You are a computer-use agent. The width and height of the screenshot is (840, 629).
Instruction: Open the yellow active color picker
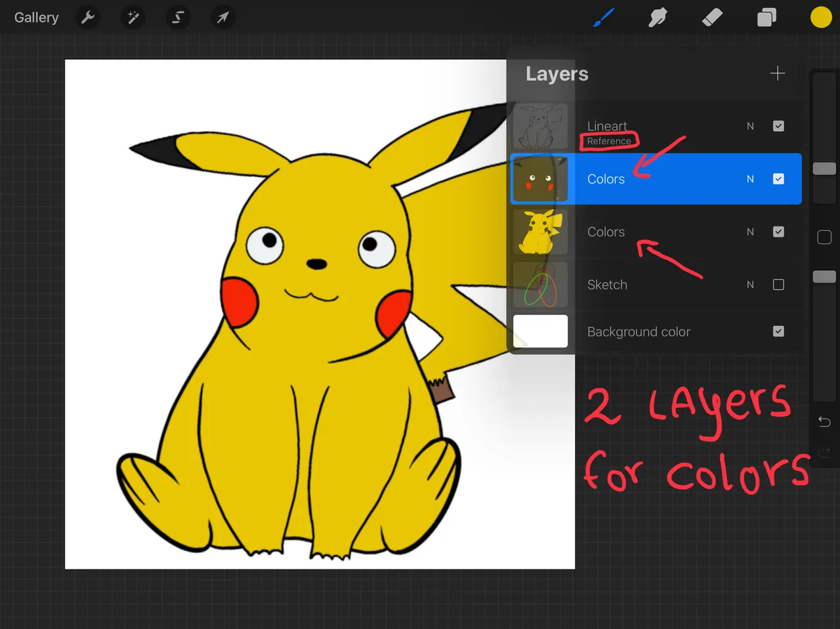point(821,18)
